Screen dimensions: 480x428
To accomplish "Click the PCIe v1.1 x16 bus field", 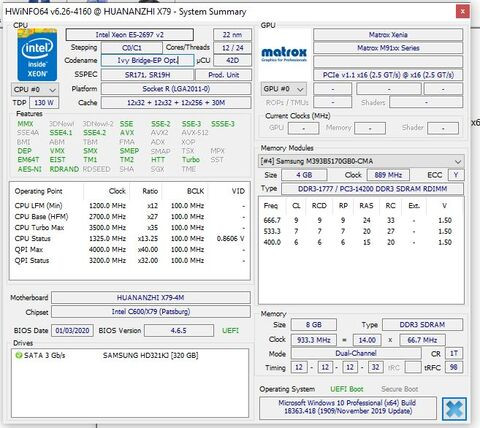I will [x=388, y=75].
